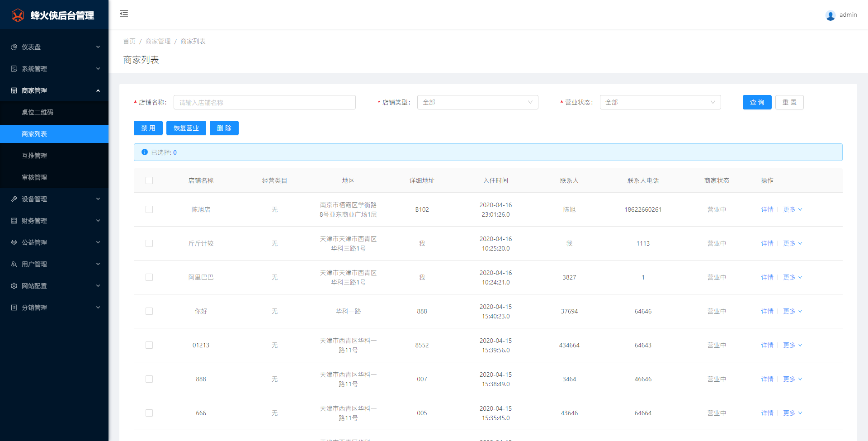Open the 营业状态 dropdown

pyautogui.click(x=660, y=102)
